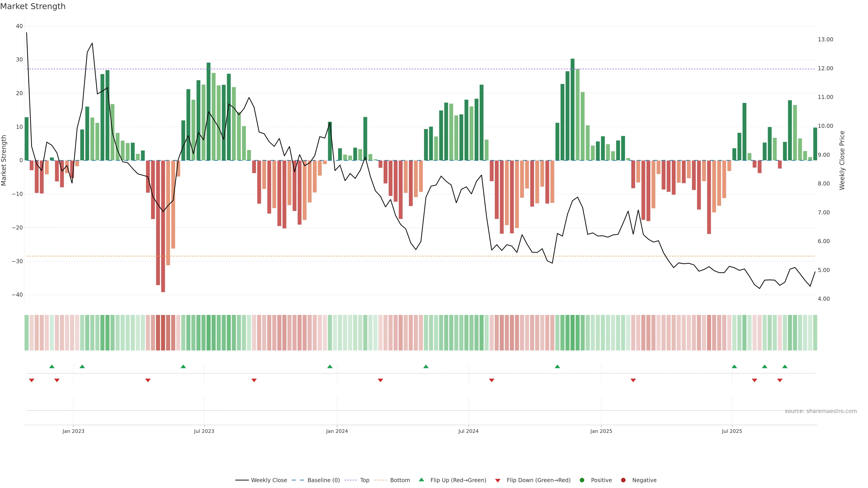Click Positive green circle legend icon
This screenshot has width=868, height=488.
click(x=582, y=480)
